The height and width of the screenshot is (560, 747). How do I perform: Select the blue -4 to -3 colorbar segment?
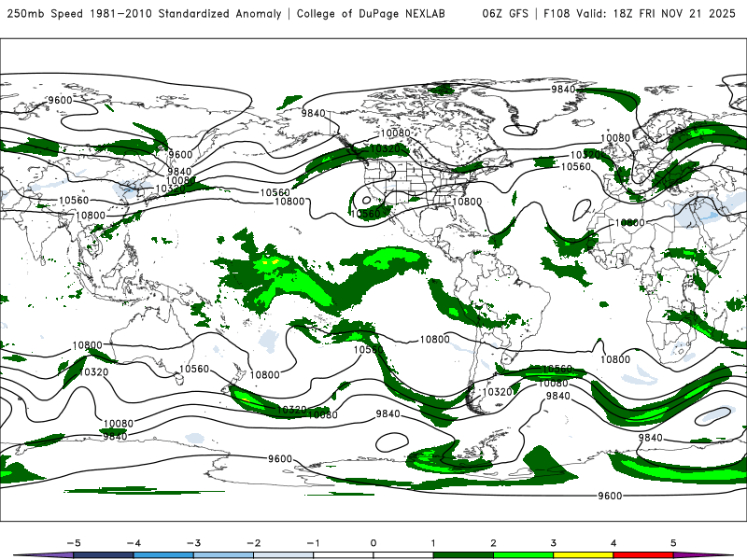click(163, 555)
